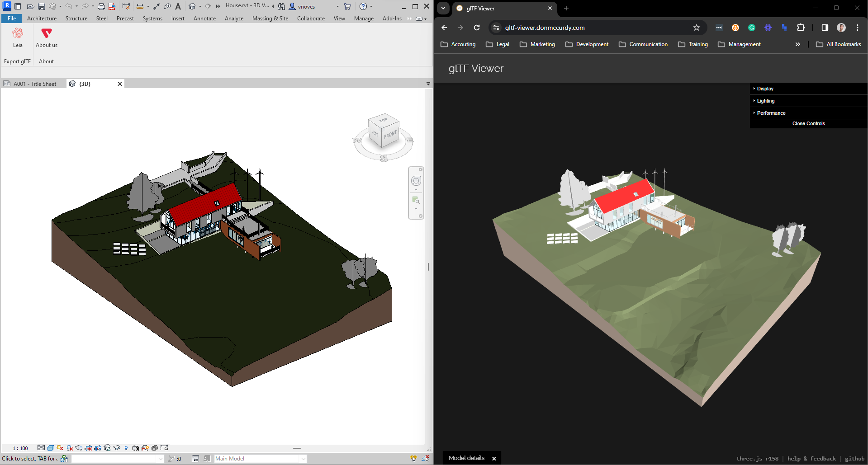
Task: Toggle Chrome side panel button
Action: [825, 28]
